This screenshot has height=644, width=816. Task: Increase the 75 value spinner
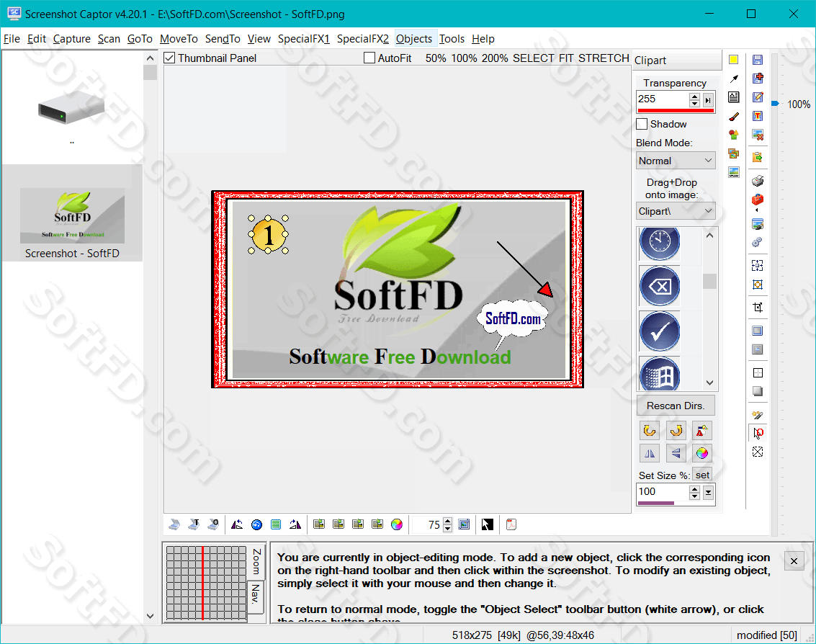[447, 521]
